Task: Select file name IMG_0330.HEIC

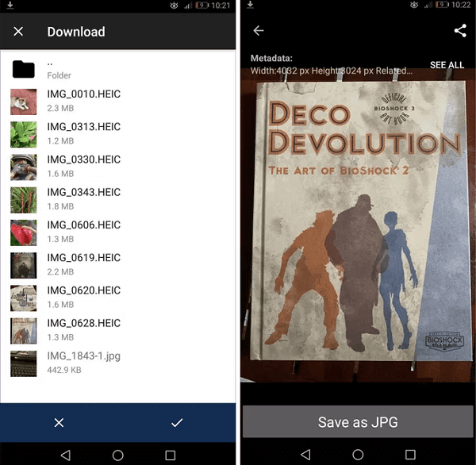Action: [x=84, y=159]
